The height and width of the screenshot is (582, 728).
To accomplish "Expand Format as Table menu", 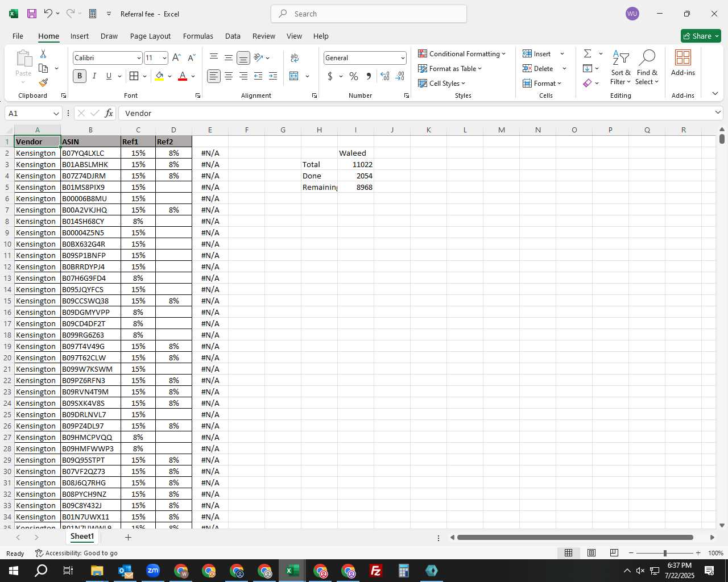I will [x=450, y=68].
